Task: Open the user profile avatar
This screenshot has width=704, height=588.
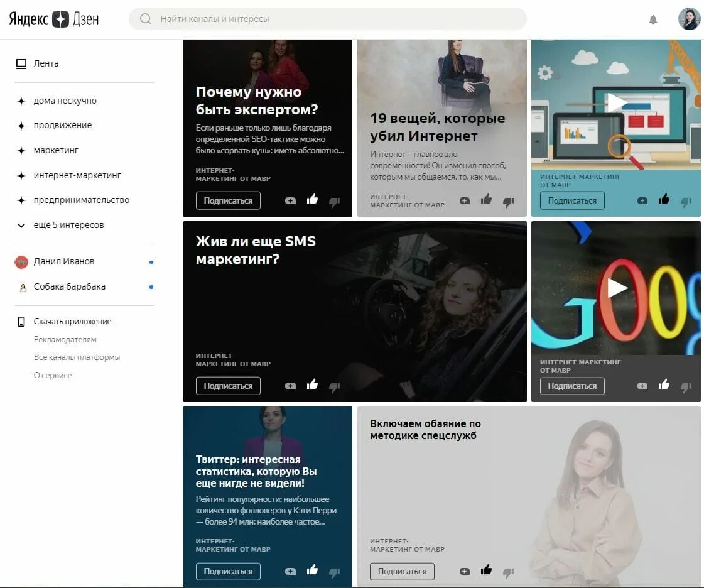Action: 689,19
